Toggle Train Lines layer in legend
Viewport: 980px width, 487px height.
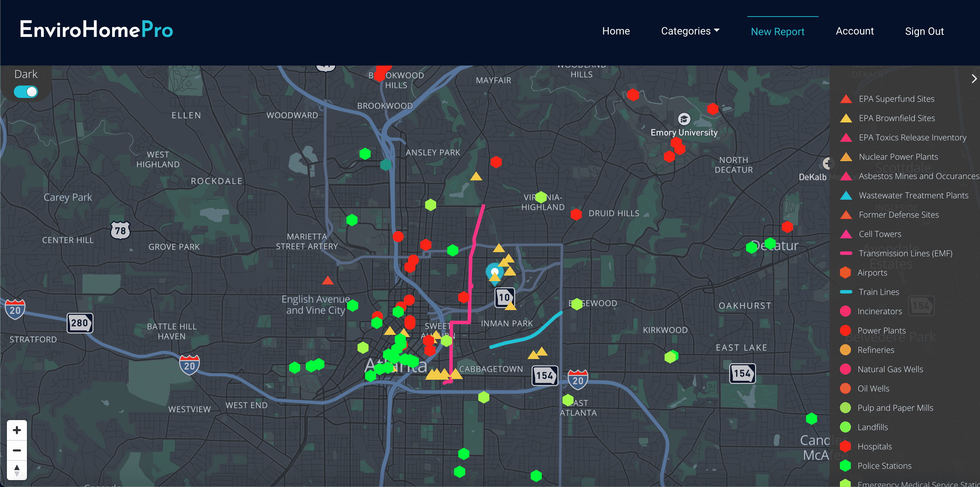point(879,292)
